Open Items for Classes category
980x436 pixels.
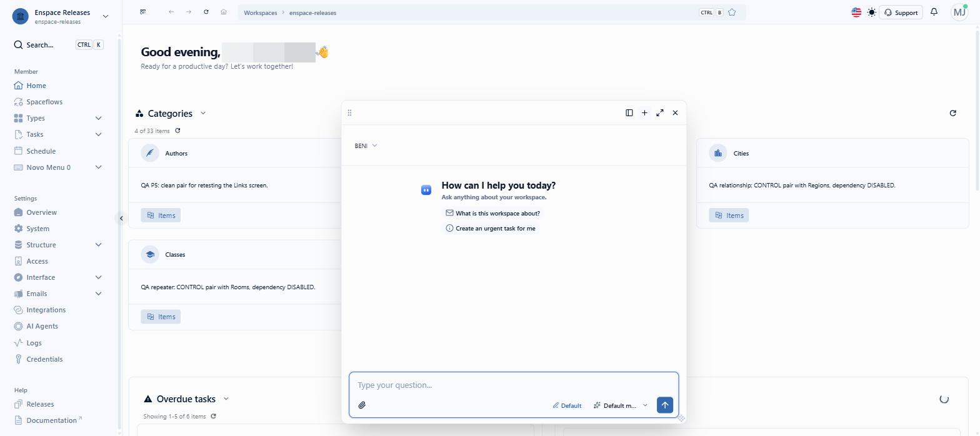[161, 317]
